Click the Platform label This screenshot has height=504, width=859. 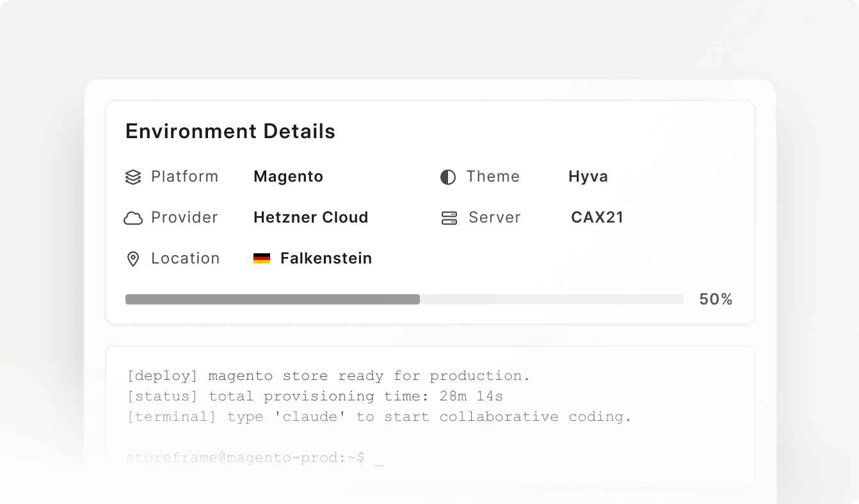pos(184,177)
